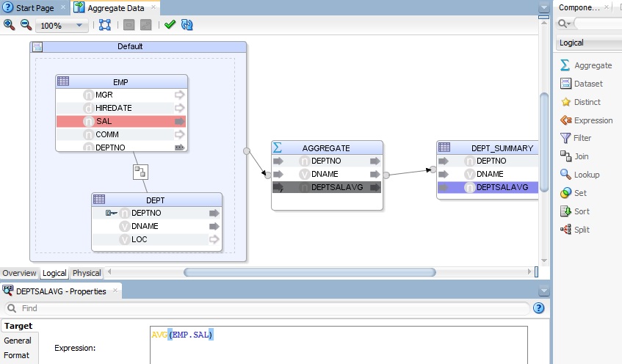Select the Join component in palette

point(574,156)
